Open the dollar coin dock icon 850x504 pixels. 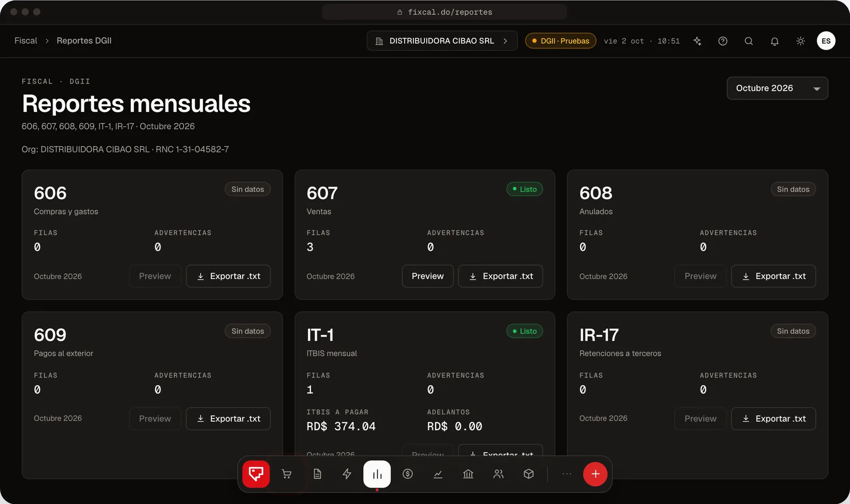click(x=407, y=474)
